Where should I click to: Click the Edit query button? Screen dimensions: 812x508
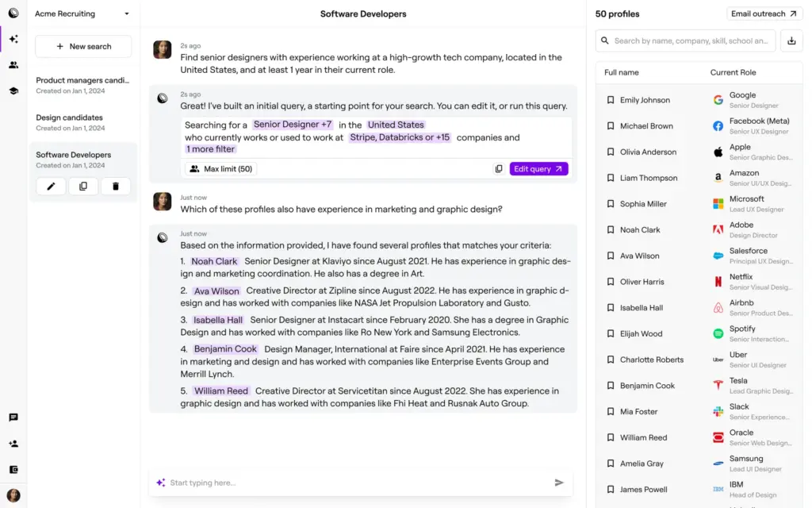(x=538, y=169)
